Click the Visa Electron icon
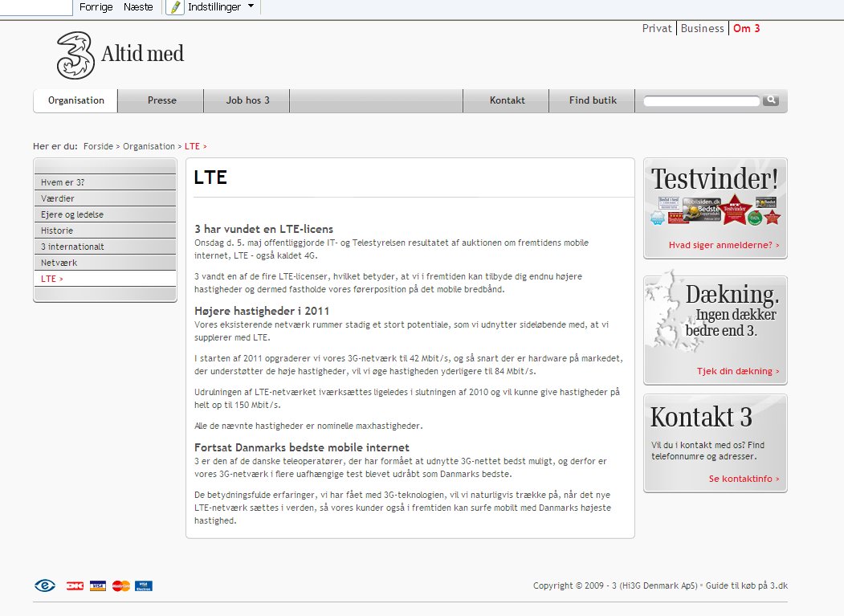 [144, 585]
